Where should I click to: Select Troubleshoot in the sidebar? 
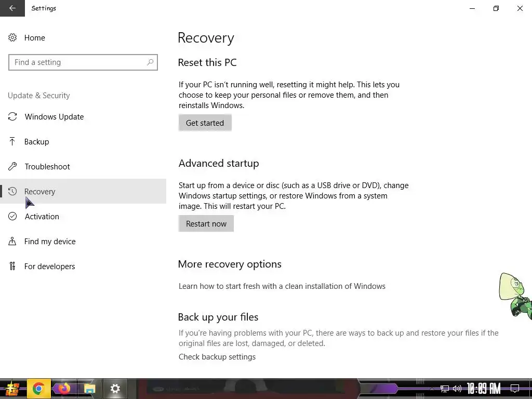pyautogui.click(x=83, y=166)
